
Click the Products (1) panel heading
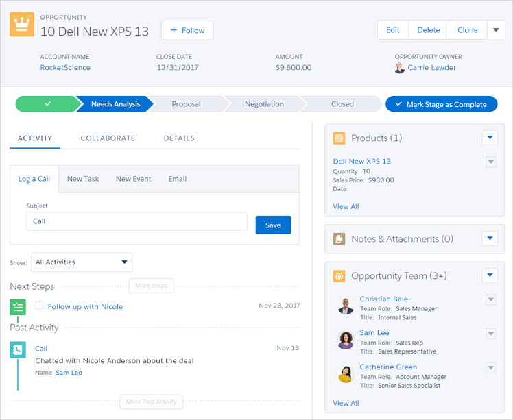[x=377, y=138]
